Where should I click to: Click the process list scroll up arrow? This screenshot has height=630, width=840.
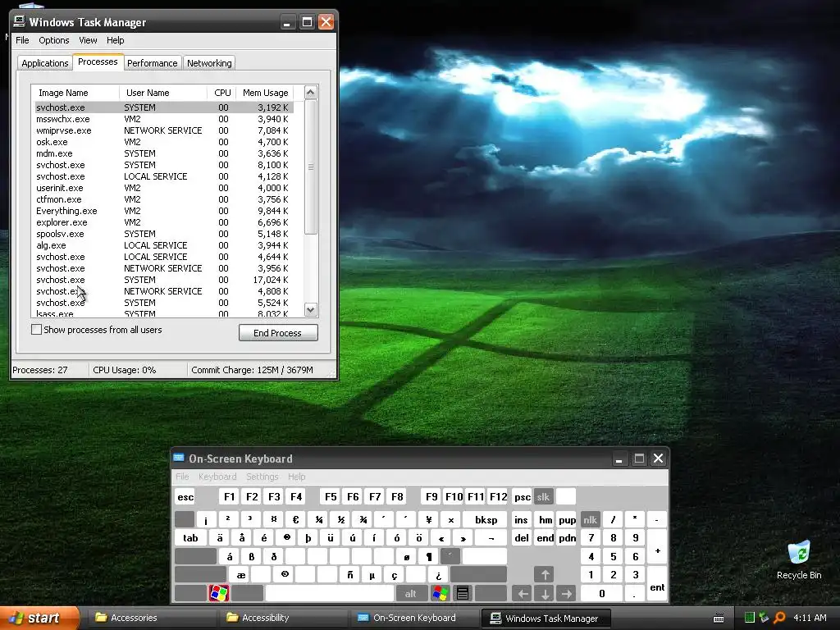[x=311, y=92]
